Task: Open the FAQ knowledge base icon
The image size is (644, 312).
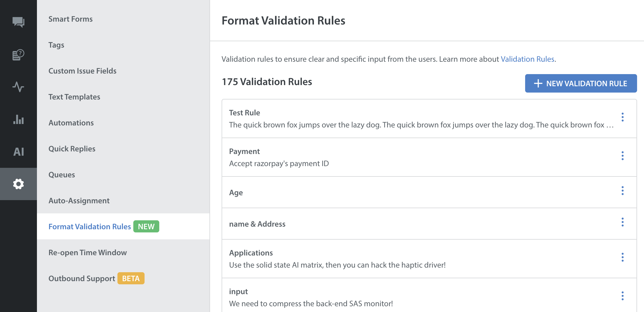Action: pyautogui.click(x=18, y=55)
